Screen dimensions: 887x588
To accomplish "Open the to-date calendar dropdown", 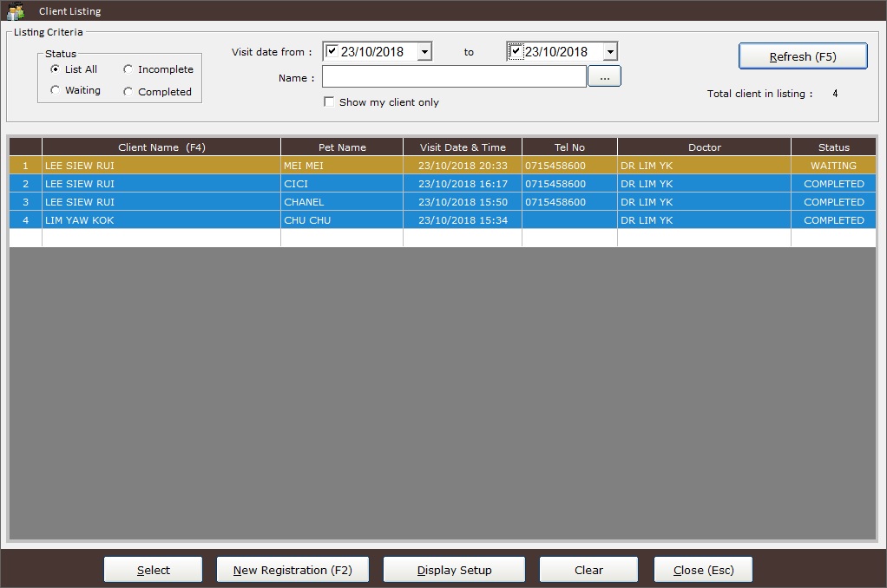I will pos(609,52).
